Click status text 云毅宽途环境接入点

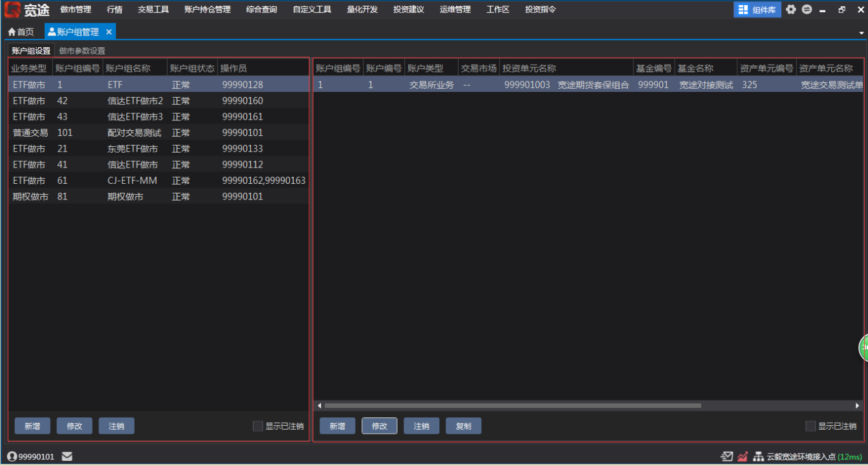(x=801, y=457)
